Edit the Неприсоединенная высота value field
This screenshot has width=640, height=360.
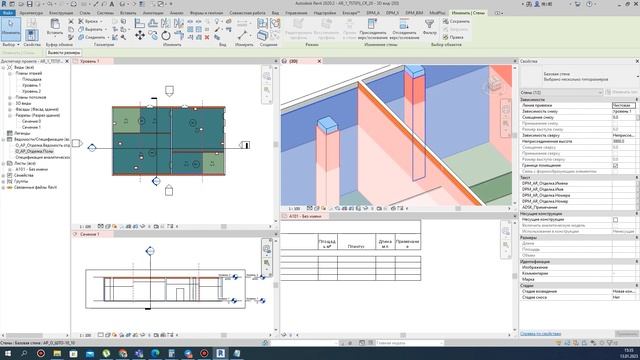click(x=624, y=141)
